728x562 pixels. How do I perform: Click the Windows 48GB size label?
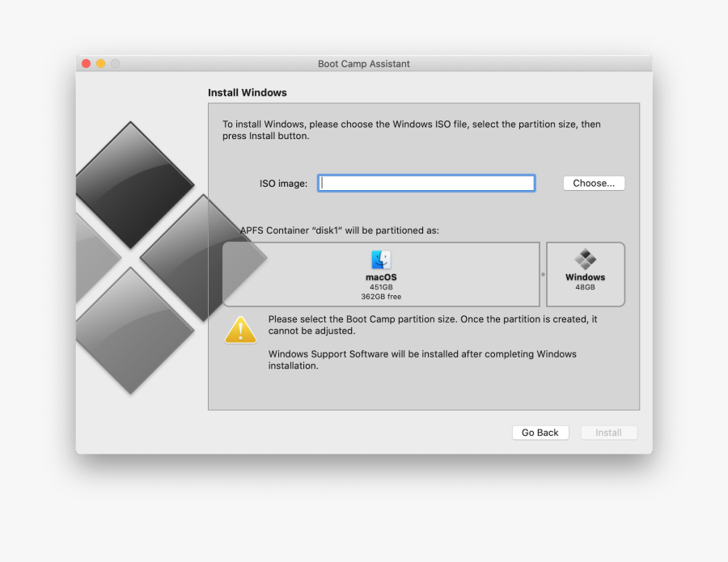point(585,287)
